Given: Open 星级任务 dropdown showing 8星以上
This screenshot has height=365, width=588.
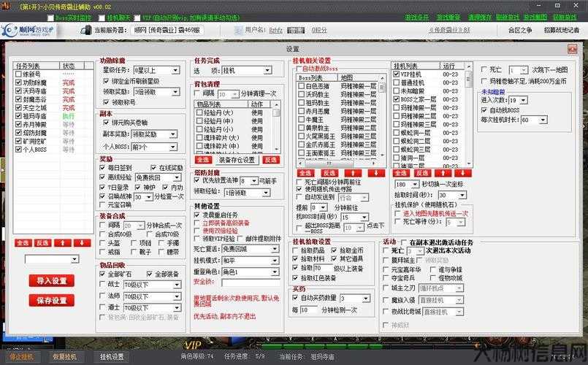Looking at the screenshot, I should pyautogui.click(x=156, y=70).
